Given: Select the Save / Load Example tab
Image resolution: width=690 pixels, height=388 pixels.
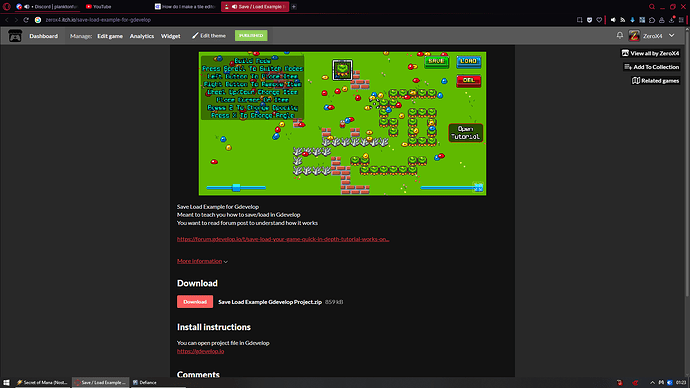Looking at the screenshot, I should coord(255,7).
